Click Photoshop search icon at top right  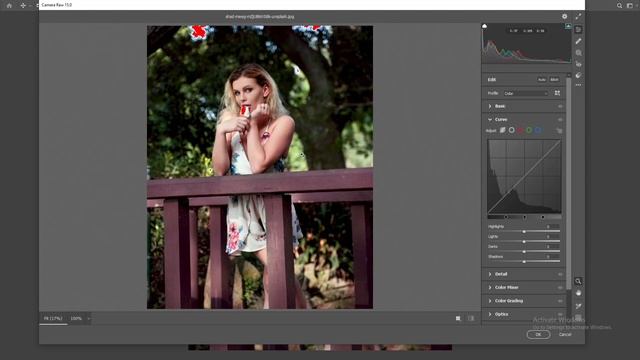point(619,6)
